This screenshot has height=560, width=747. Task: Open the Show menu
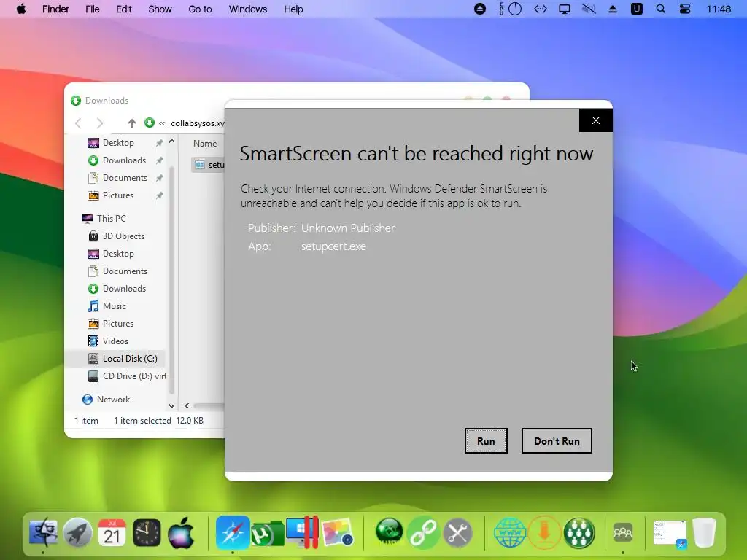tap(160, 9)
